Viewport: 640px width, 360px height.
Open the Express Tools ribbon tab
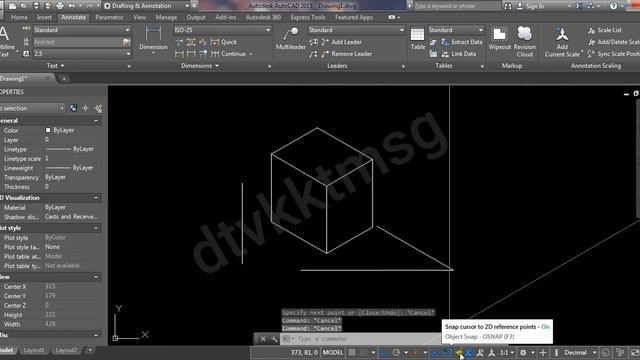pyautogui.click(x=308, y=17)
